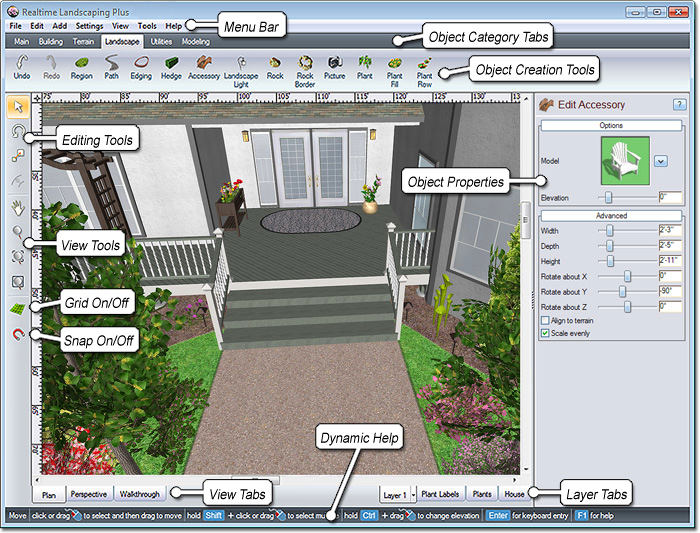Activate the Rotate editing tool

click(18, 131)
